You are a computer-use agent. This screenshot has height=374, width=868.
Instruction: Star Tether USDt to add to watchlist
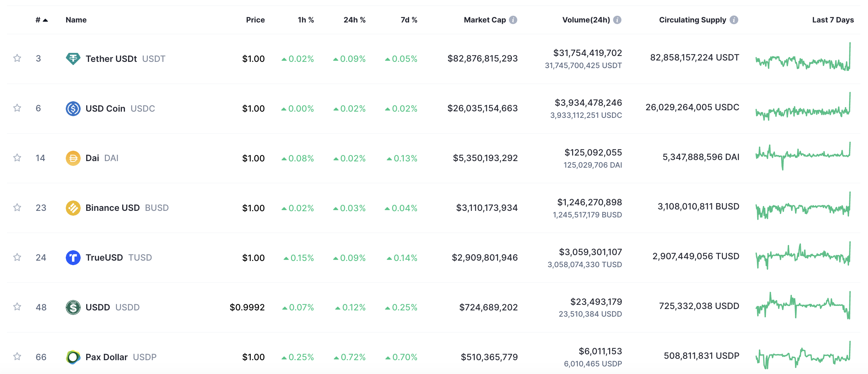tap(17, 58)
